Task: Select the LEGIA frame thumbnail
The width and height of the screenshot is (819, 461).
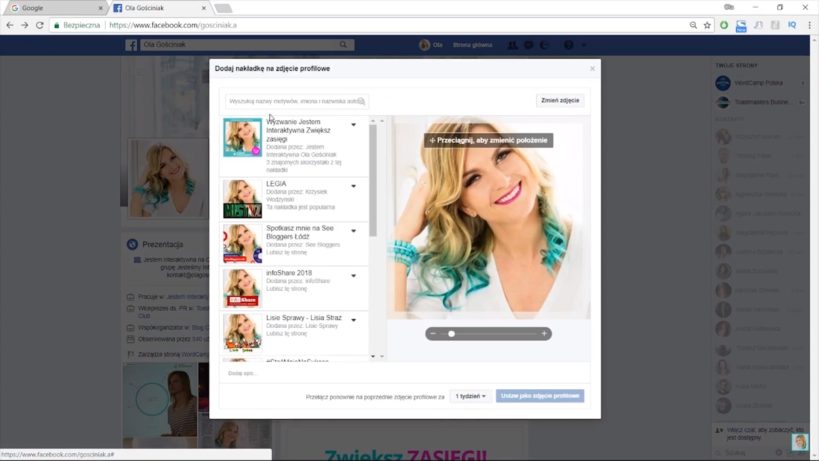Action: (x=242, y=199)
